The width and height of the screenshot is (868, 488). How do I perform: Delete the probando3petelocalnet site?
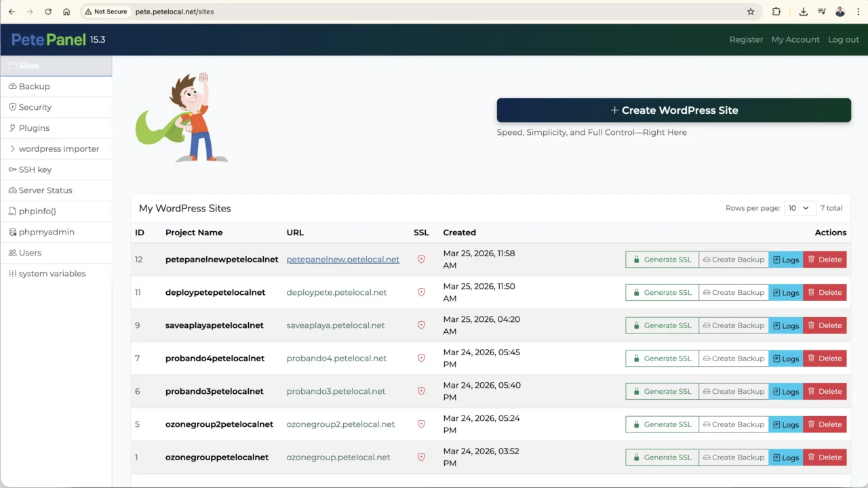coord(825,391)
